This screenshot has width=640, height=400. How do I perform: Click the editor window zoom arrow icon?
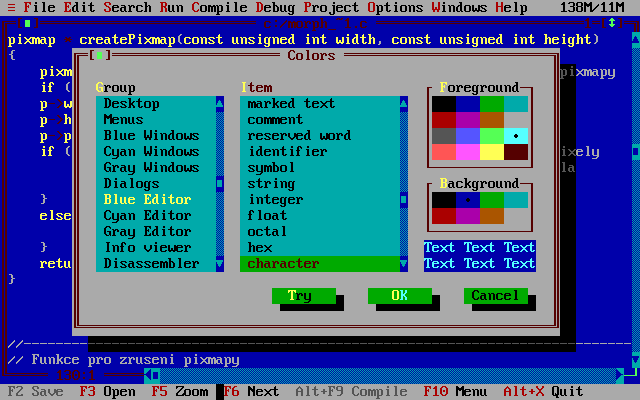(611, 24)
